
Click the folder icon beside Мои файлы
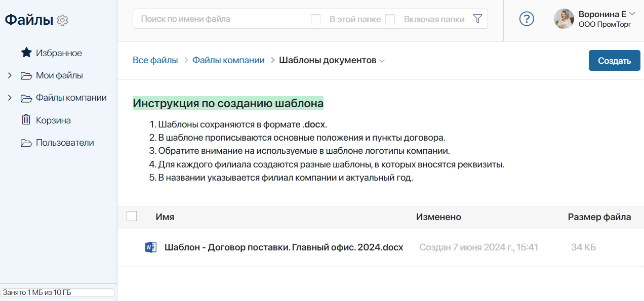click(x=26, y=76)
